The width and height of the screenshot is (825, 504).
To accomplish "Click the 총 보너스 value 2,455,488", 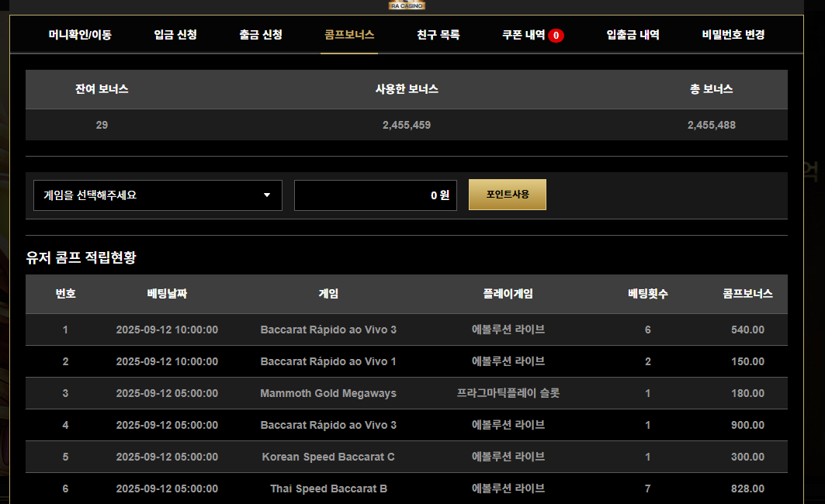I will [x=712, y=125].
